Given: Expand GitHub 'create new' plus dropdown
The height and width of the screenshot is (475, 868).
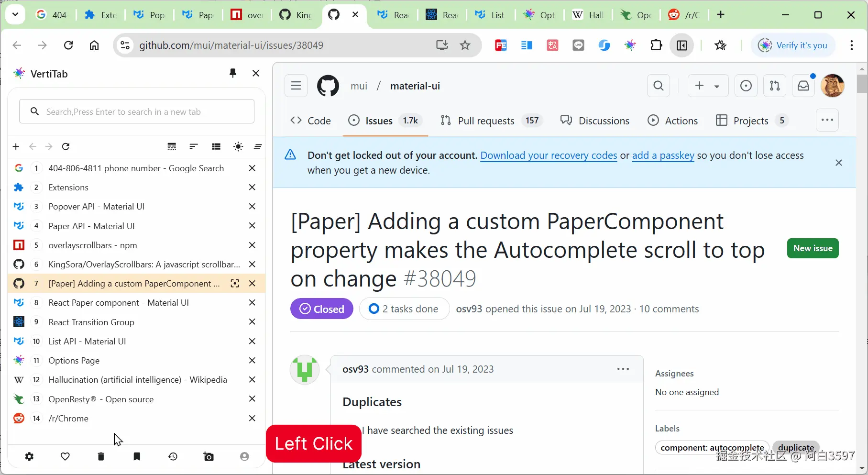Looking at the screenshot, I should [708, 86].
